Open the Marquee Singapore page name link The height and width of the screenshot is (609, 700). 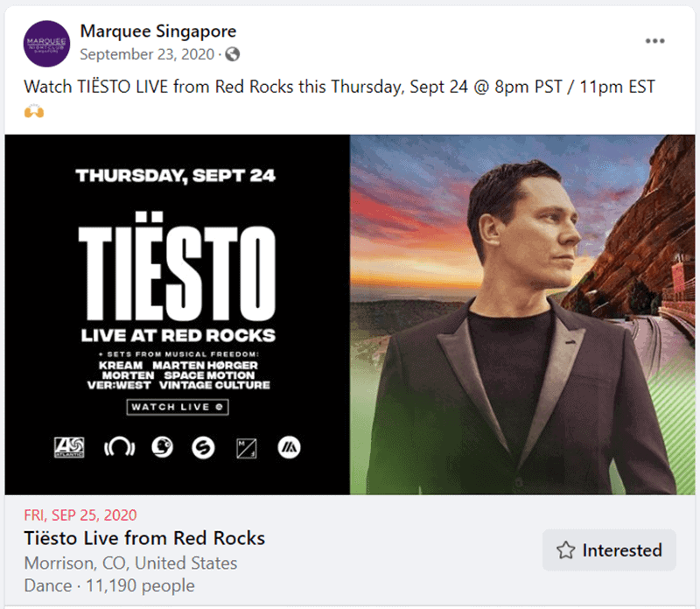point(158,31)
